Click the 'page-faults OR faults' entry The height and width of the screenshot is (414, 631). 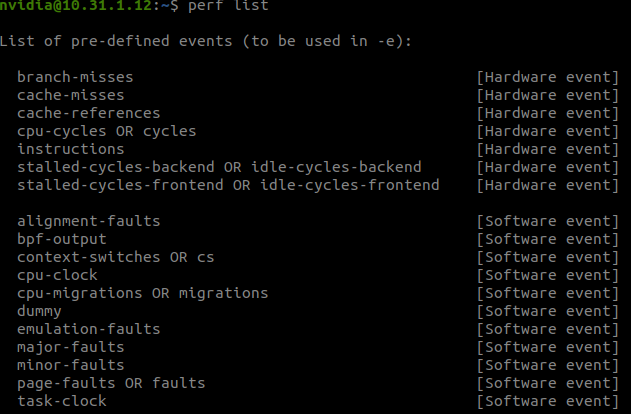click(110, 383)
